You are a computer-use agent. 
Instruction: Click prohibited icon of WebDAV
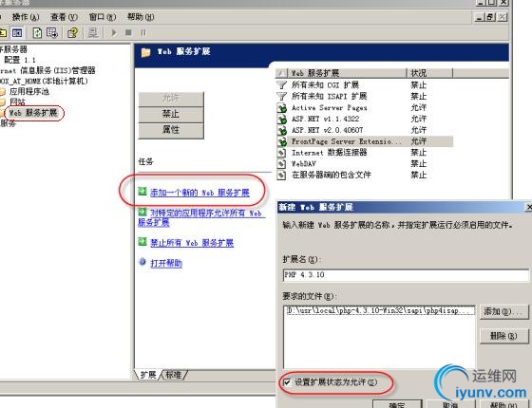[281, 164]
